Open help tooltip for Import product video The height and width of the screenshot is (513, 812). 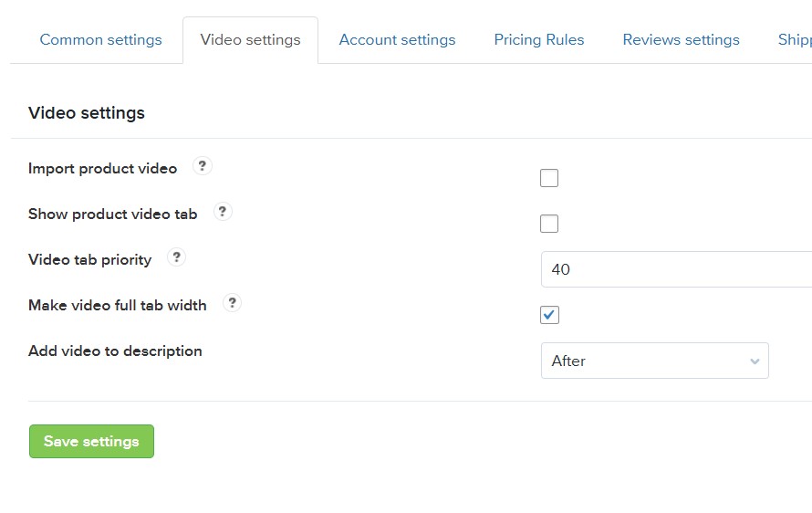(x=203, y=166)
